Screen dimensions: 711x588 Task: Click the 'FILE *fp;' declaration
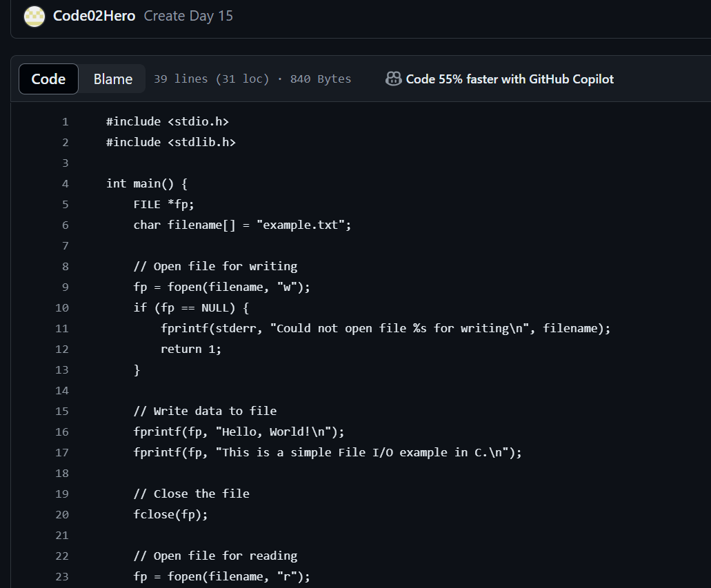(x=163, y=205)
